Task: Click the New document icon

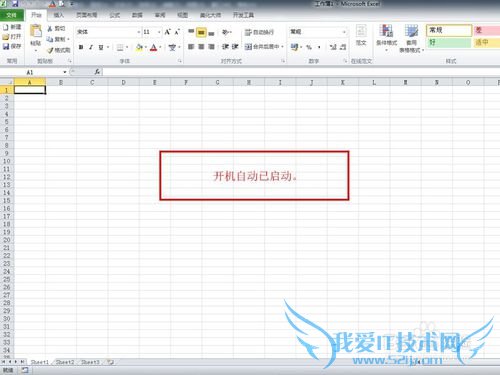Action: point(6,27)
